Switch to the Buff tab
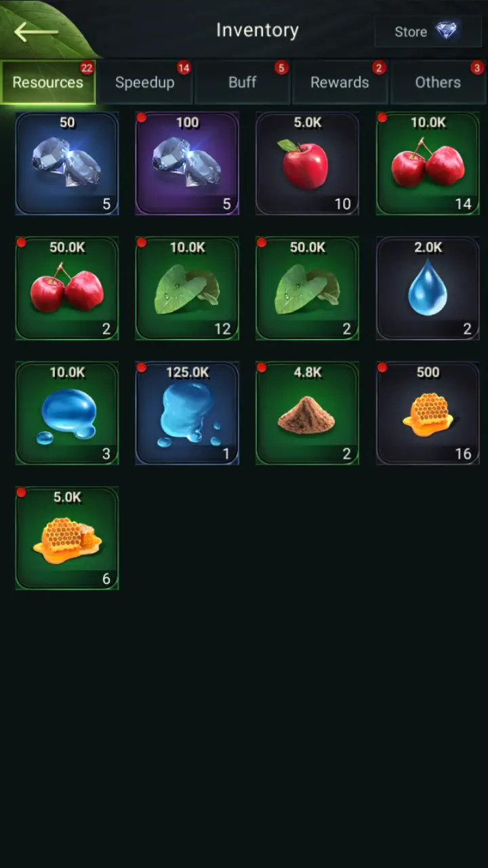 tap(243, 82)
